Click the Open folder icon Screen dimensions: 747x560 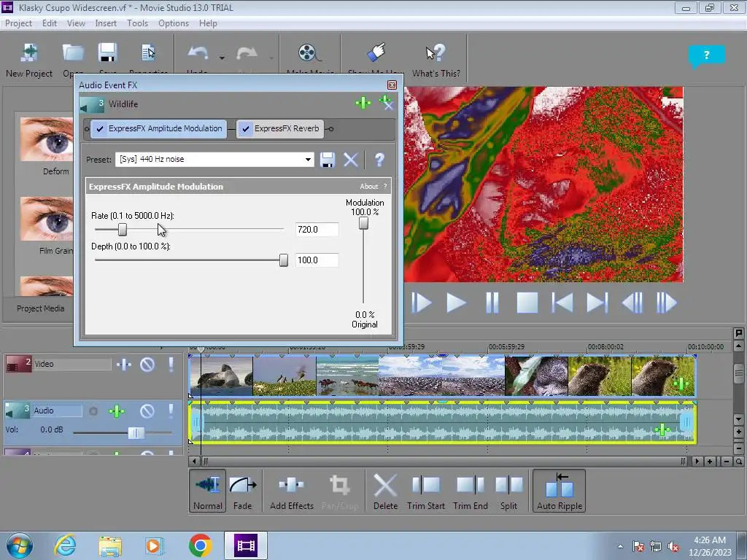coord(73,53)
